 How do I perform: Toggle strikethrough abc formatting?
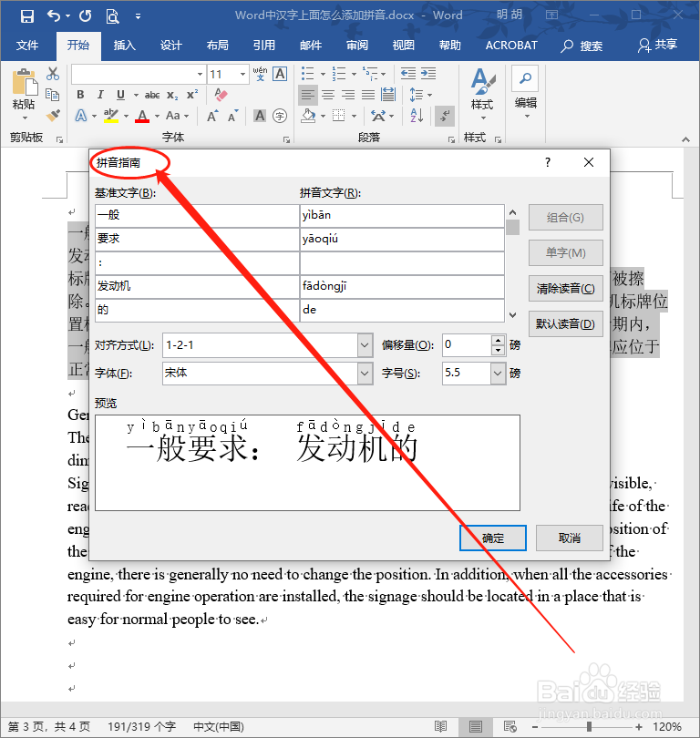pyautogui.click(x=152, y=95)
